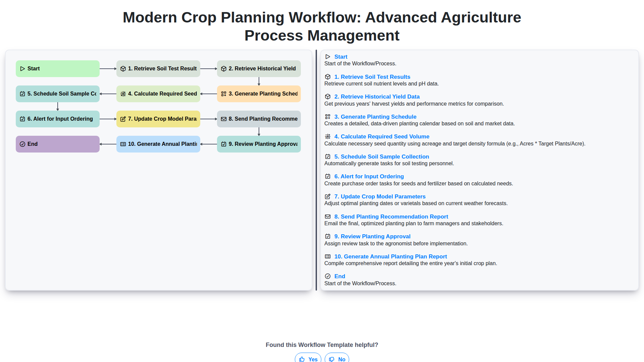Click the hash icon next to Calculate Required Seed Volume
The height and width of the screenshot is (362, 644).
tap(328, 137)
